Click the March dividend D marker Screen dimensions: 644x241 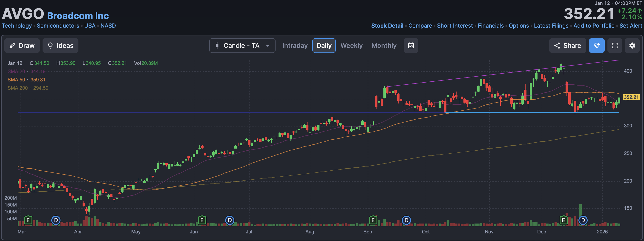click(x=56, y=220)
